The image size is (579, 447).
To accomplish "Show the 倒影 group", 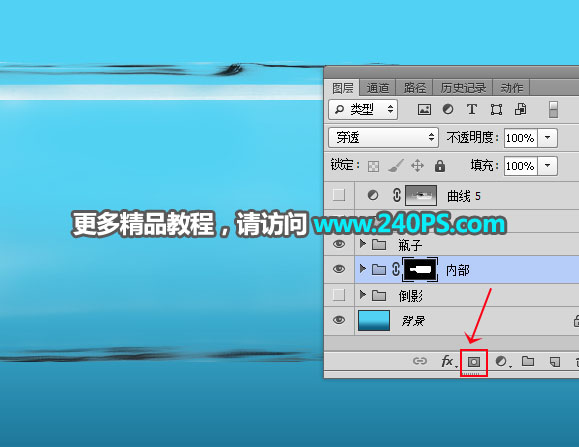I will tap(339, 295).
